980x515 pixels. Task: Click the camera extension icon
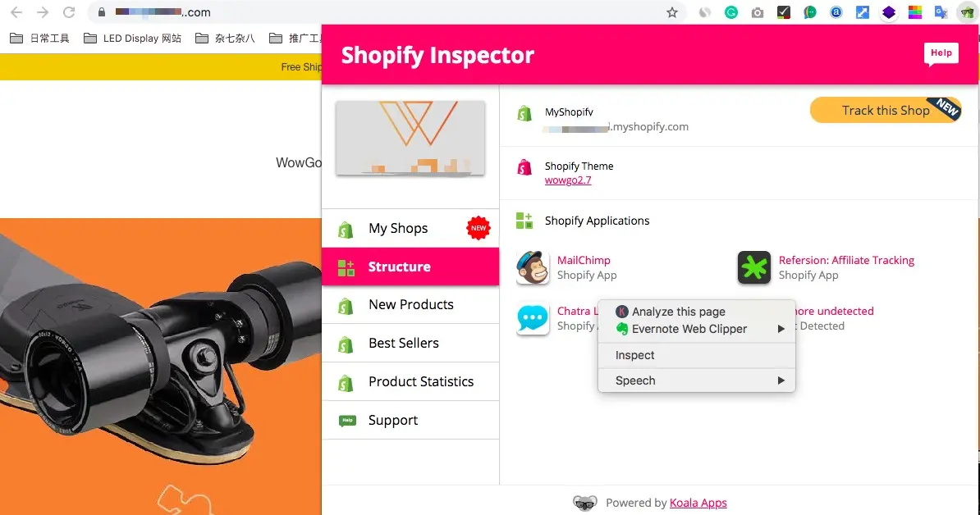(x=757, y=12)
